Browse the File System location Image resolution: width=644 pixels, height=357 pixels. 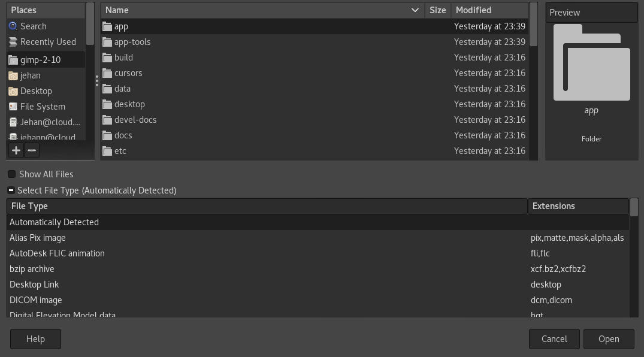42,106
